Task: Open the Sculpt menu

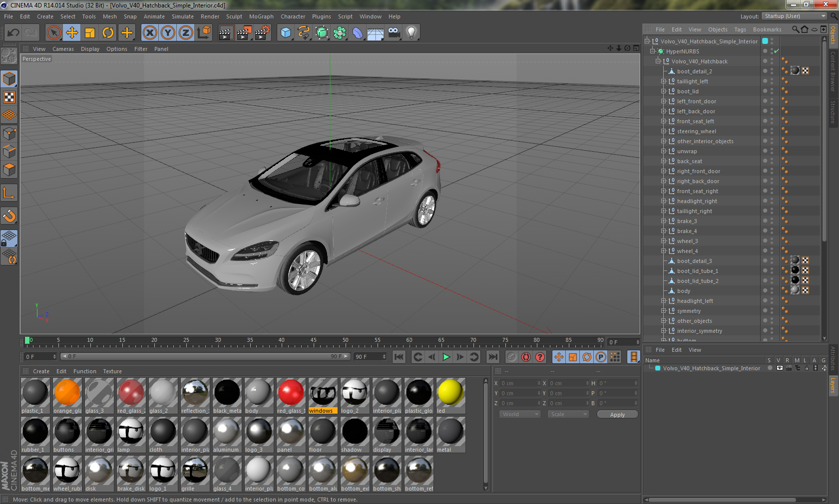Action: tap(234, 16)
